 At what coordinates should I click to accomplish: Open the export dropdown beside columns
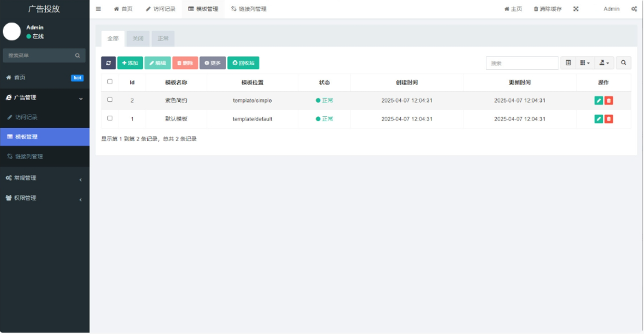coord(604,63)
